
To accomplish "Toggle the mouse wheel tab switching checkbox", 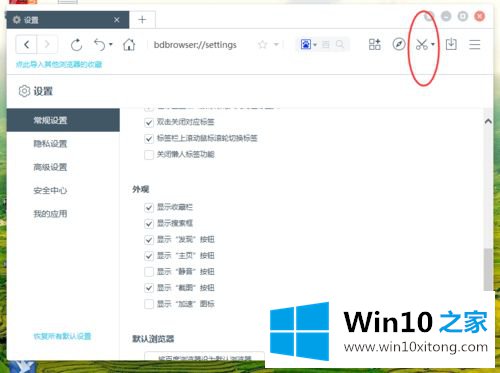I will pos(149,138).
